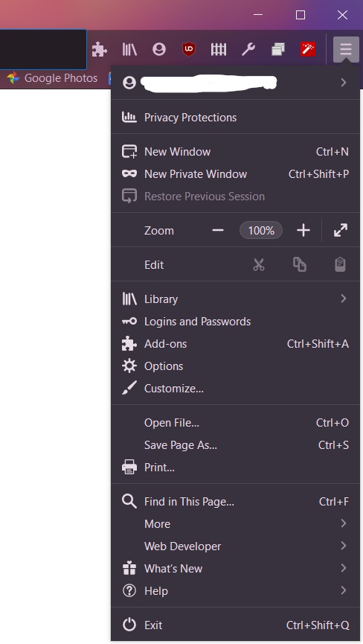
Task: Toggle full screen with the arrows icon
Action: (341, 230)
